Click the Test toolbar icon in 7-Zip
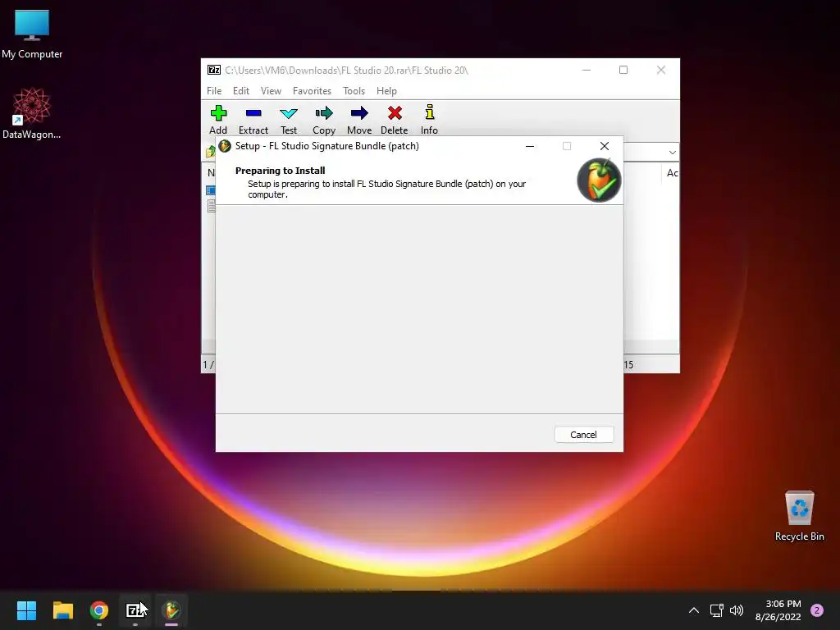The image size is (840, 630). (x=288, y=119)
